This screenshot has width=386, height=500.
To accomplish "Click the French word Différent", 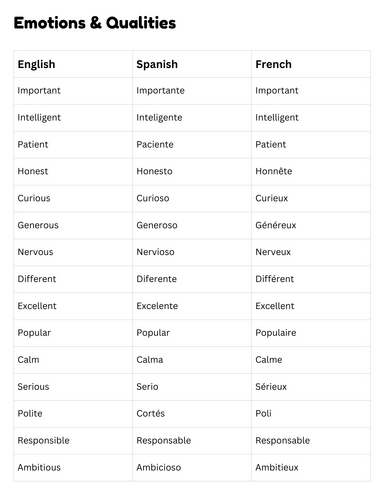I will (x=275, y=279).
